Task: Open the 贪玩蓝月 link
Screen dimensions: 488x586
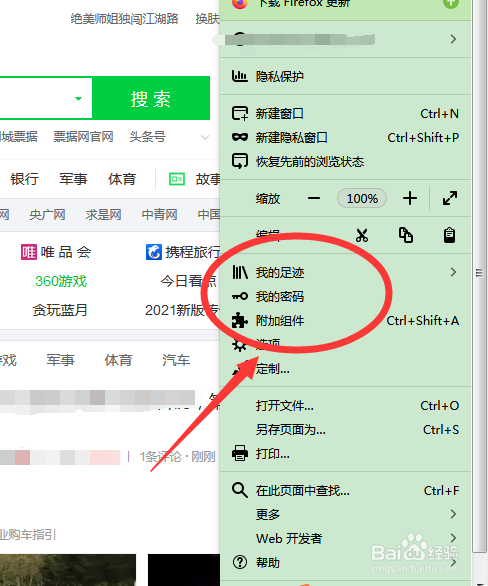Action: coord(60,310)
